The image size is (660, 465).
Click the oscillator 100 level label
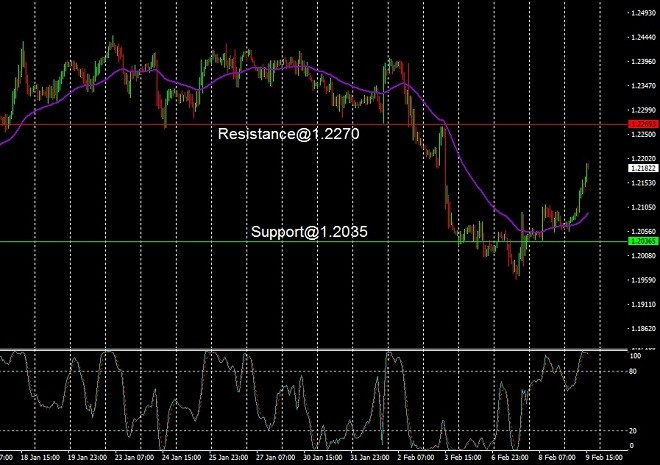click(x=635, y=356)
